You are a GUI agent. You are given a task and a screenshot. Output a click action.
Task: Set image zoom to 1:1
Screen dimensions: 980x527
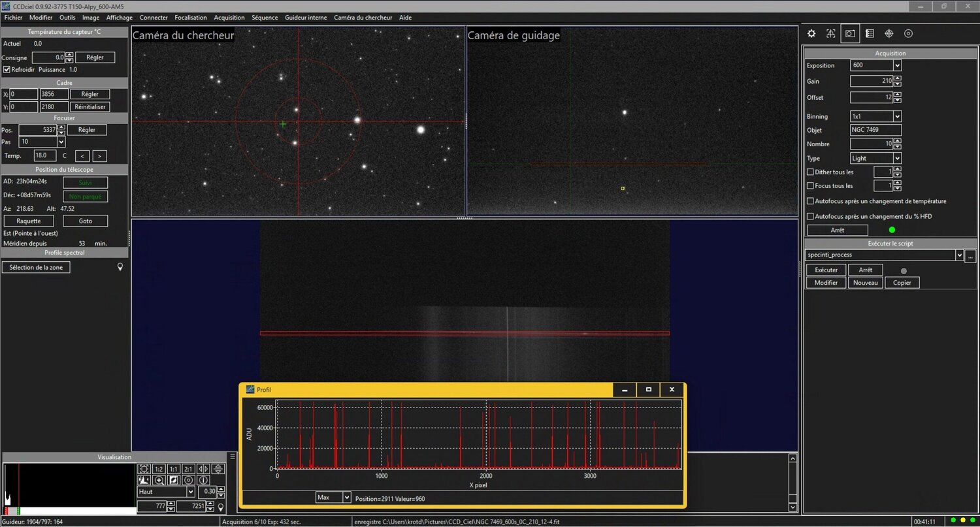pos(174,469)
